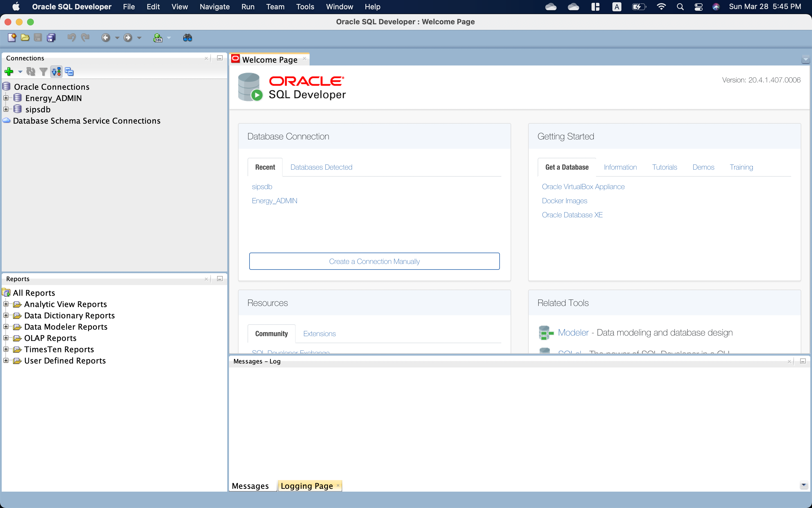
Task: Open the Tools menu
Action: pyautogui.click(x=305, y=7)
